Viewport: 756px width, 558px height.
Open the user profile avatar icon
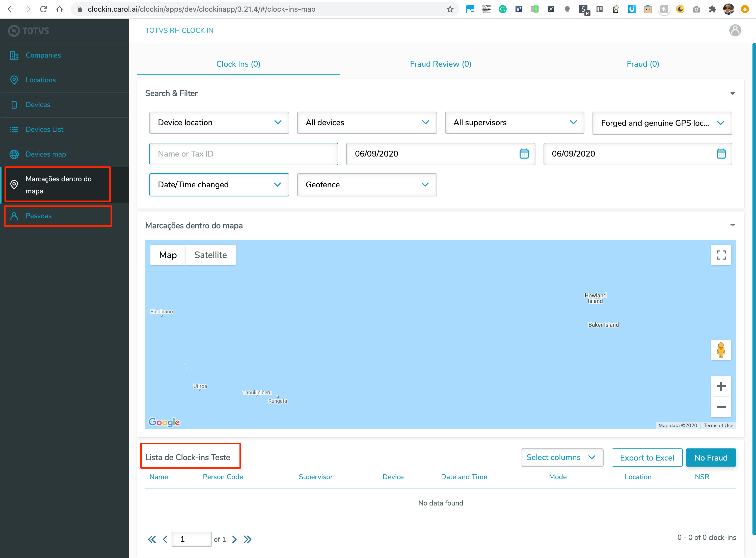pyautogui.click(x=735, y=30)
